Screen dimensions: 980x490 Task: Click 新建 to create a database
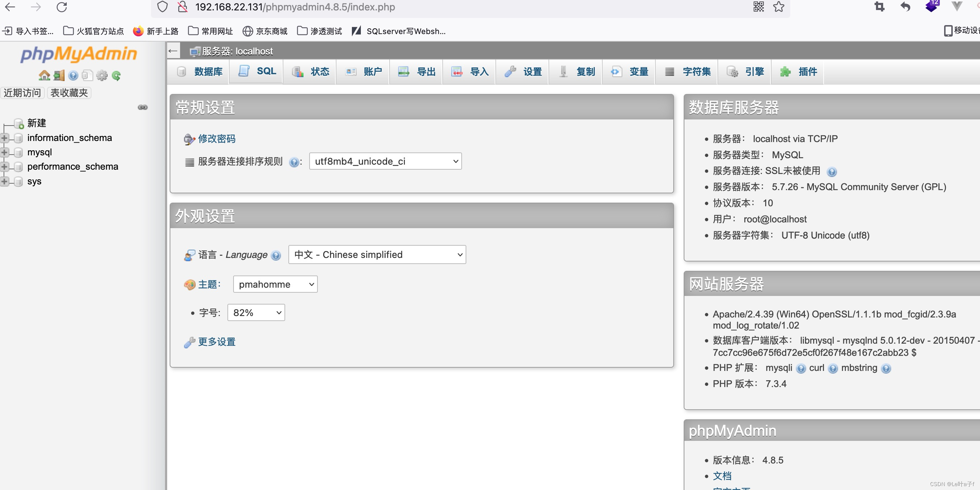tap(37, 123)
